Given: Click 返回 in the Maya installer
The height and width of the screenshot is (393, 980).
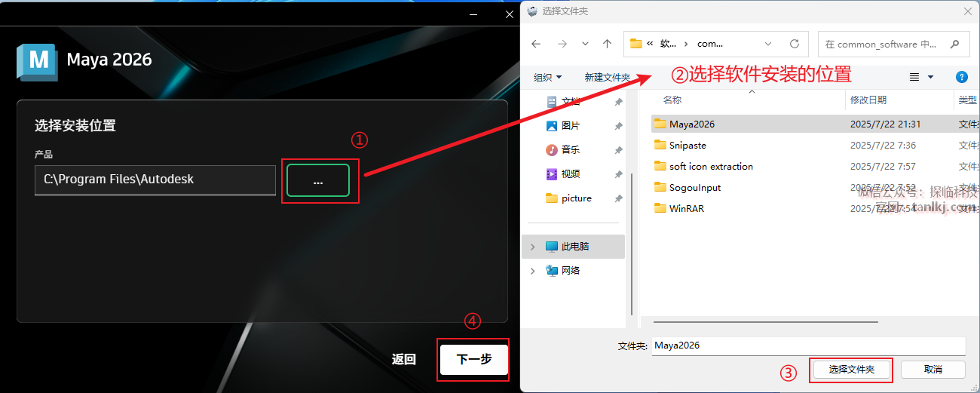Looking at the screenshot, I should pos(404,359).
